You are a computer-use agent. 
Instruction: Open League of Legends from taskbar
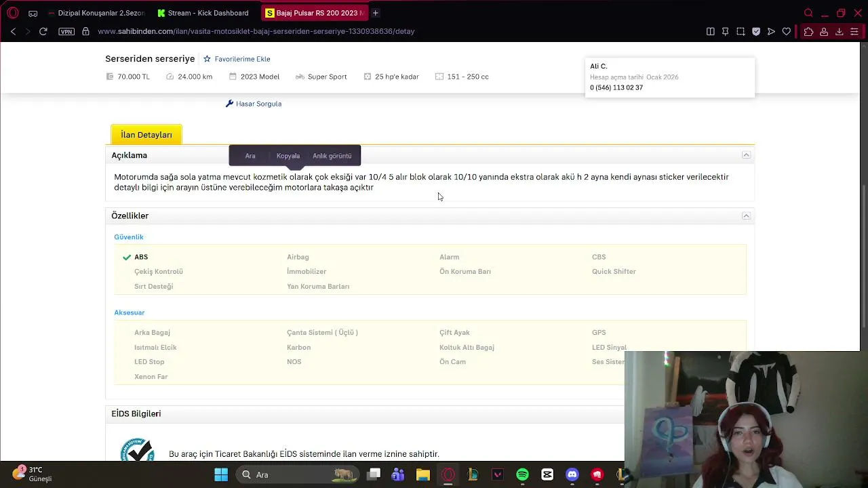coord(473,474)
